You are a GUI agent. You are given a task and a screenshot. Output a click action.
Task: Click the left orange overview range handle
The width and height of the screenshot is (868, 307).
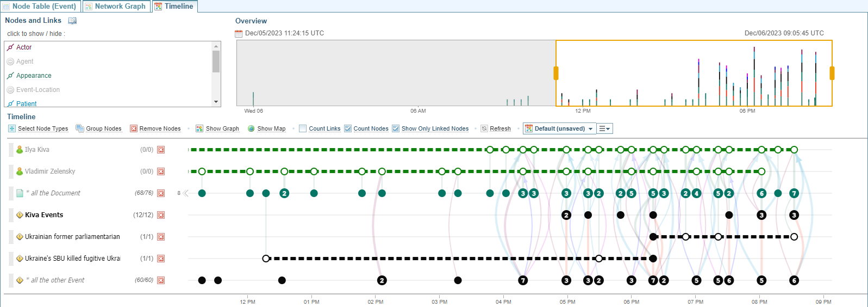pyautogui.click(x=555, y=73)
